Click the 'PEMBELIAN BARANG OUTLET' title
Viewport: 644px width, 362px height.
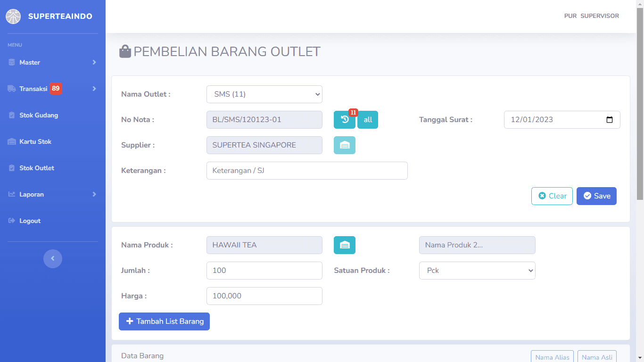coord(227,51)
